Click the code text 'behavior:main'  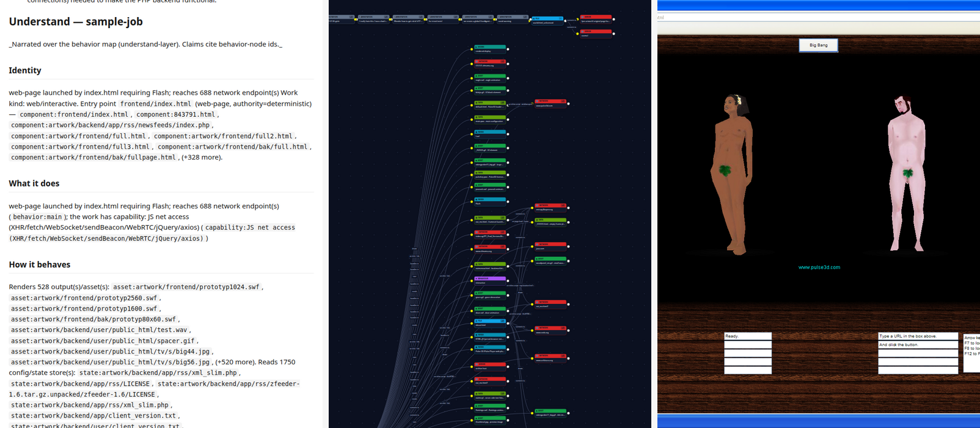coord(38,217)
